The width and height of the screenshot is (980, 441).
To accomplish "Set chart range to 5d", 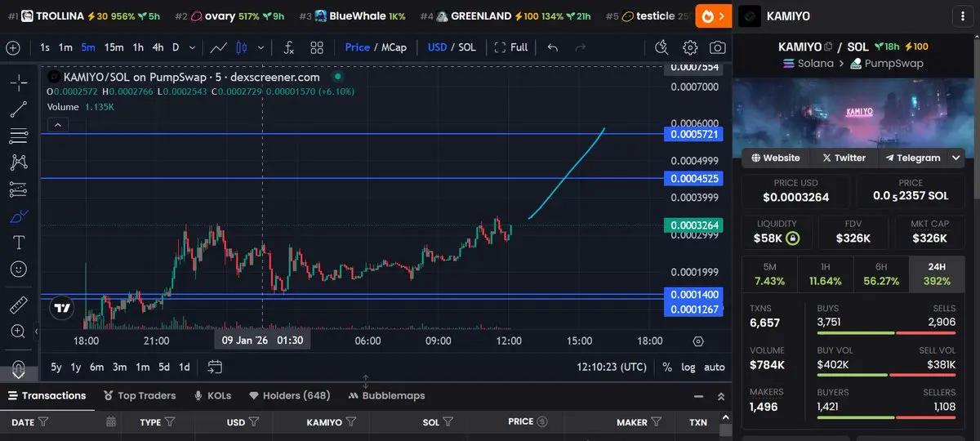I will coord(164,367).
